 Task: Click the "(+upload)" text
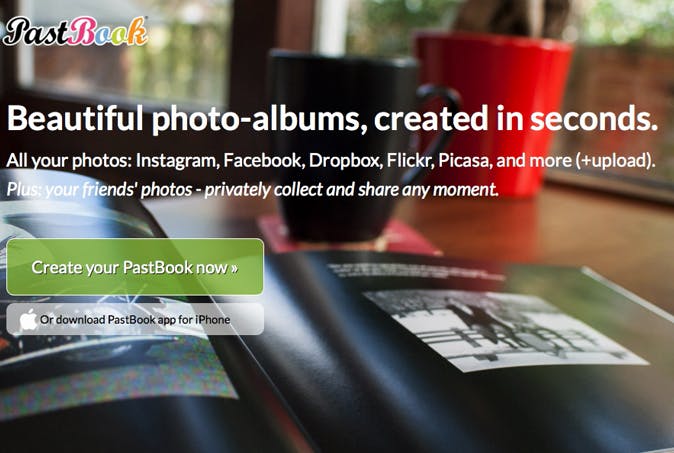(x=616, y=161)
